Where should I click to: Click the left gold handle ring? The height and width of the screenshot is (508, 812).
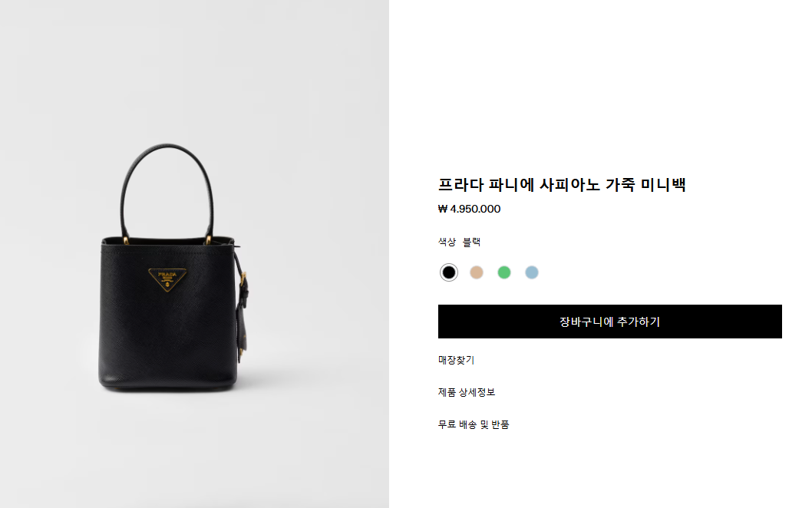[126, 239]
